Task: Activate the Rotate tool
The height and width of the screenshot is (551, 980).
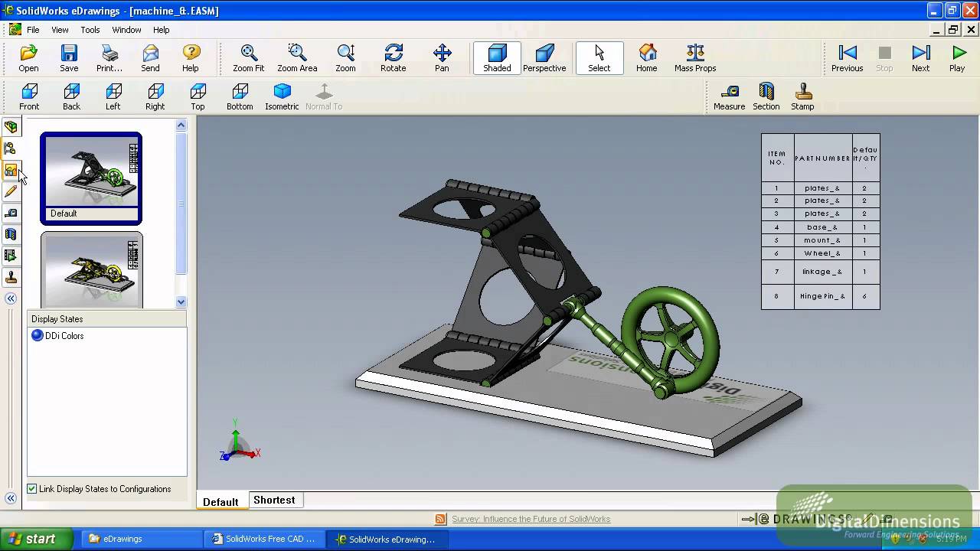Action: (393, 57)
